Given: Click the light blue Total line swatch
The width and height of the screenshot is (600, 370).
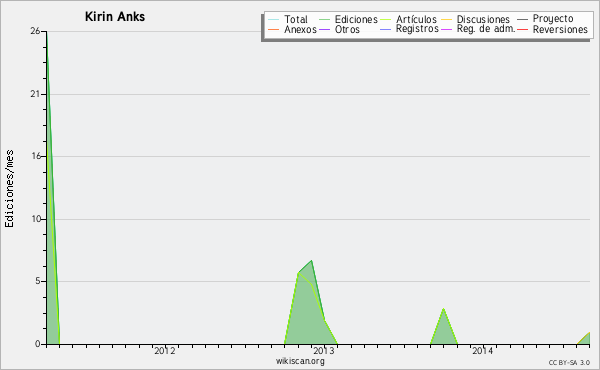Looking at the screenshot, I should click(x=274, y=20).
